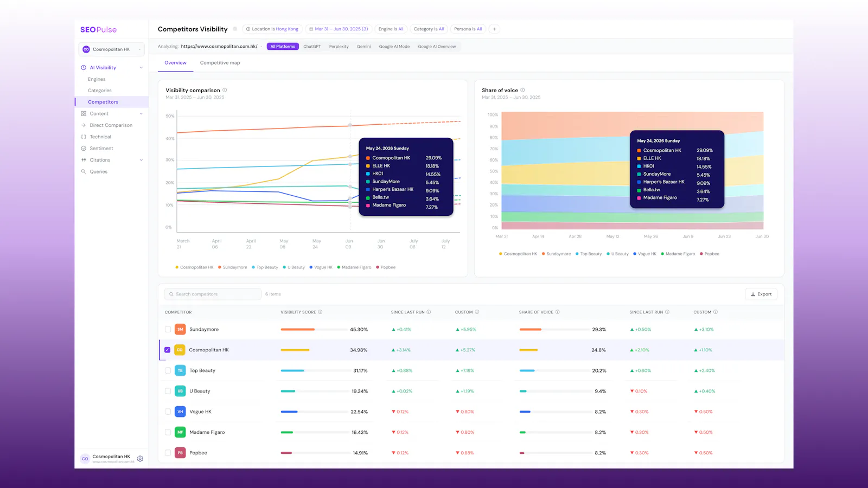Toggle Top Beauty in Share of voice legend
Viewport: 868px width, 488px height.
pyautogui.click(x=589, y=254)
